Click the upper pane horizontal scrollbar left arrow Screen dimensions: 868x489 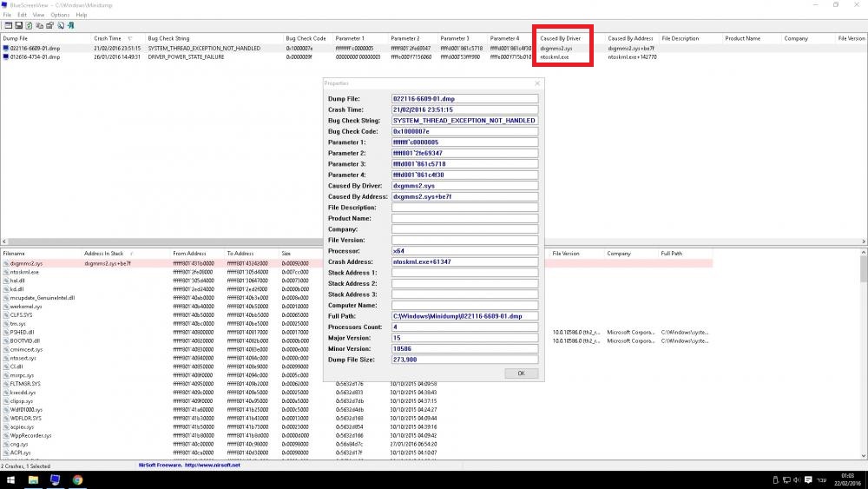pos(3,241)
